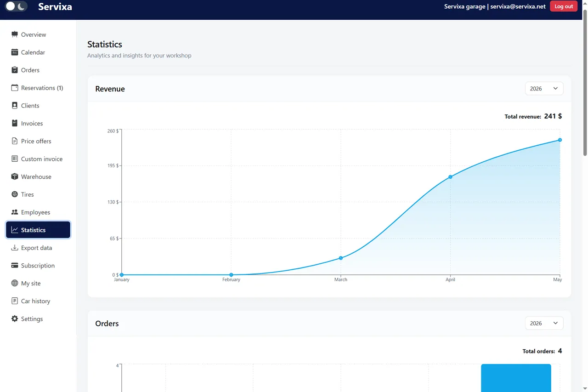
Task: Click the Analytics and insights subtitle
Action: coord(139,56)
